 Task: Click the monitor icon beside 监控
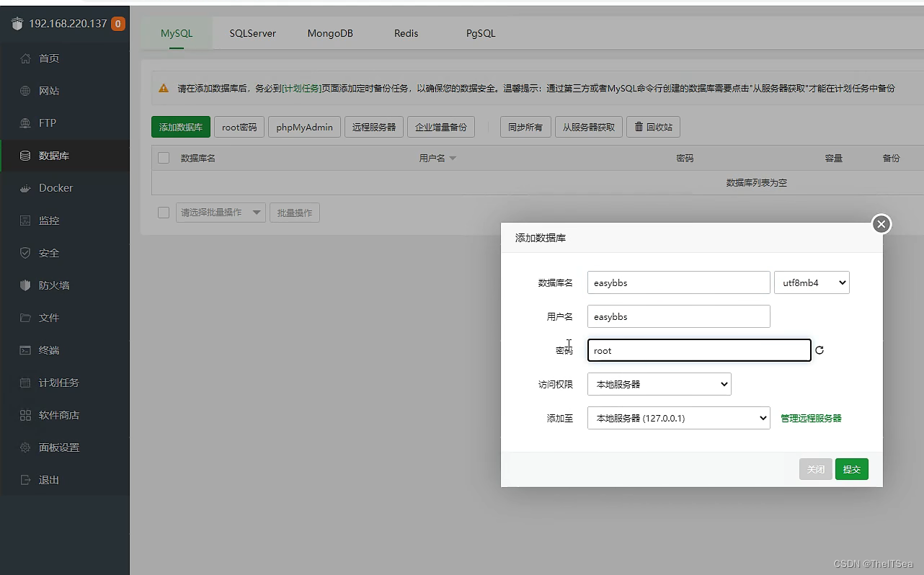[x=26, y=220]
